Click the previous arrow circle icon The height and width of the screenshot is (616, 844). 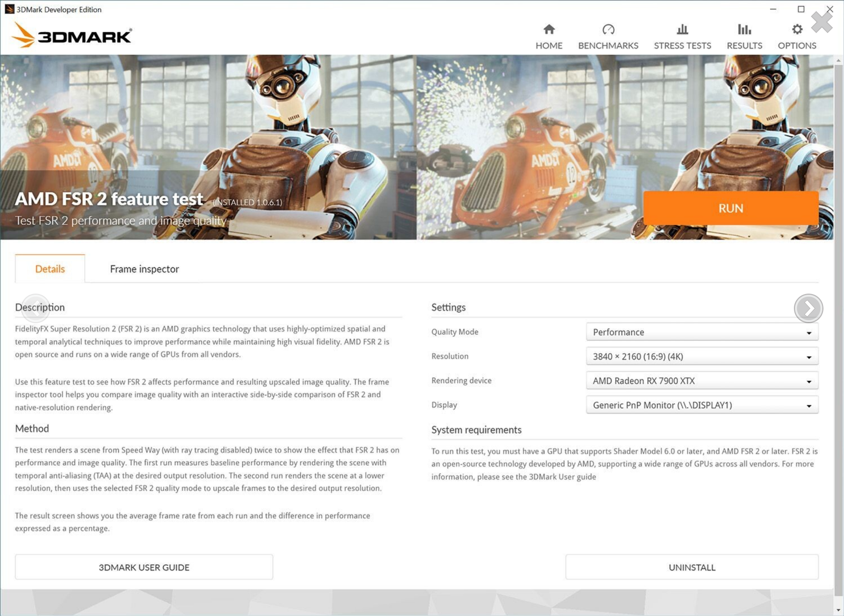click(35, 308)
